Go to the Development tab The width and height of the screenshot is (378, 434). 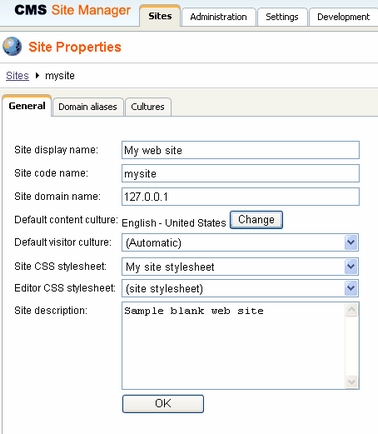click(x=343, y=17)
